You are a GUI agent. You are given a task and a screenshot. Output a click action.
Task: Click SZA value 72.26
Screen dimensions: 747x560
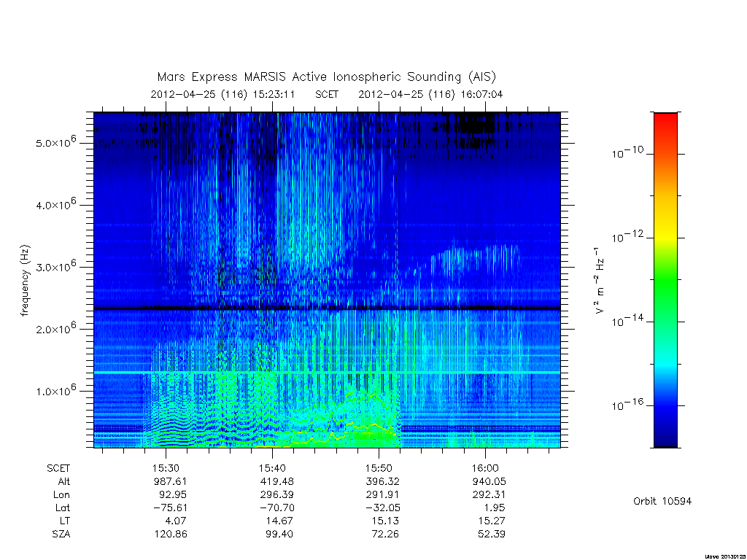[385, 534]
